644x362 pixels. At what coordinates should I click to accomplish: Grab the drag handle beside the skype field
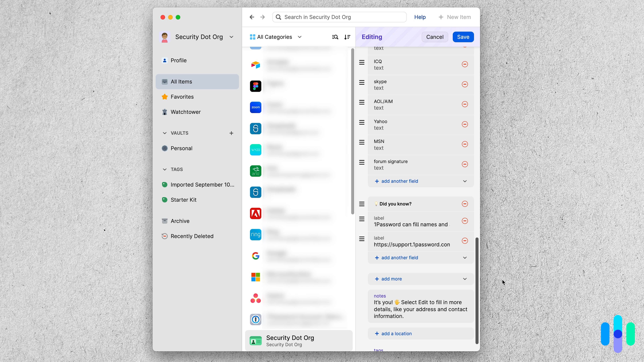click(x=362, y=82)
